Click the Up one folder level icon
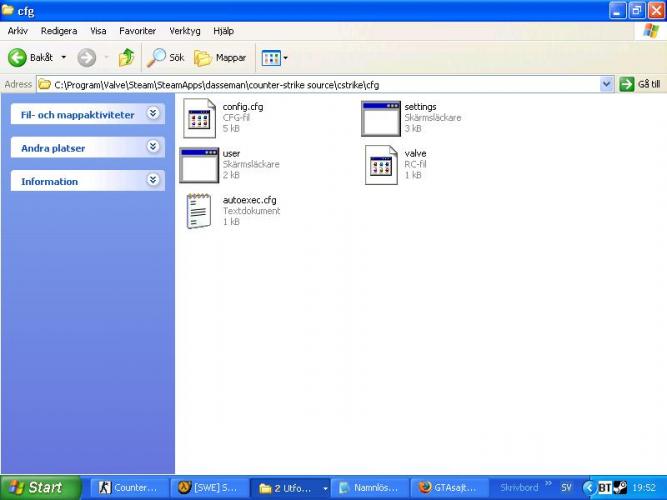The width and height of the screenshot is (667, 500). pyautogui.click(x=127, y=58)
